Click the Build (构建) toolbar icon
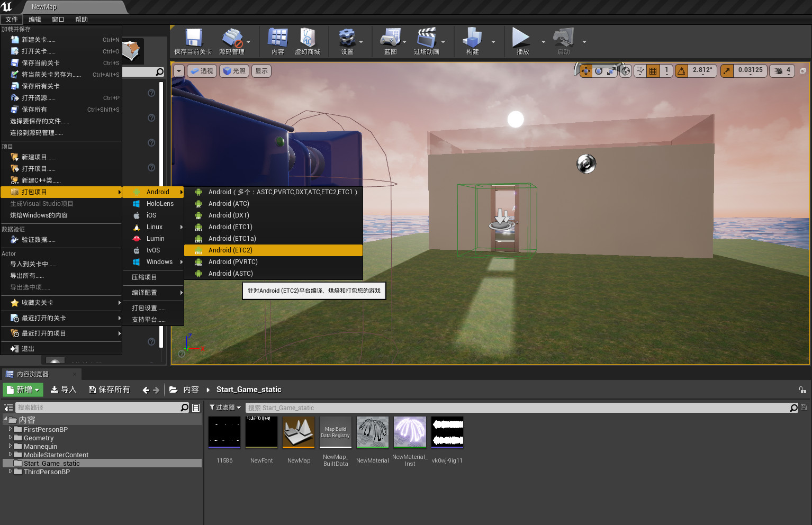The height and width of the screenshot is (525, 812). click(x=472, y=39)
